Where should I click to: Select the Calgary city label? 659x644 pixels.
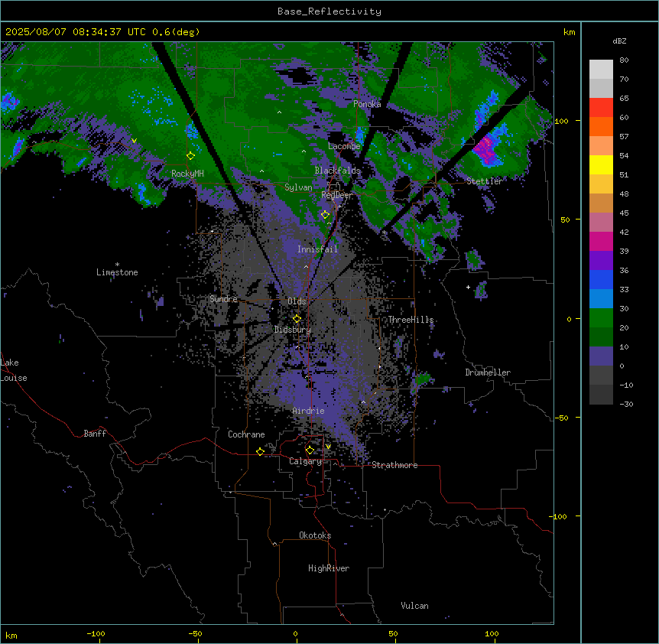coord(306,461)
